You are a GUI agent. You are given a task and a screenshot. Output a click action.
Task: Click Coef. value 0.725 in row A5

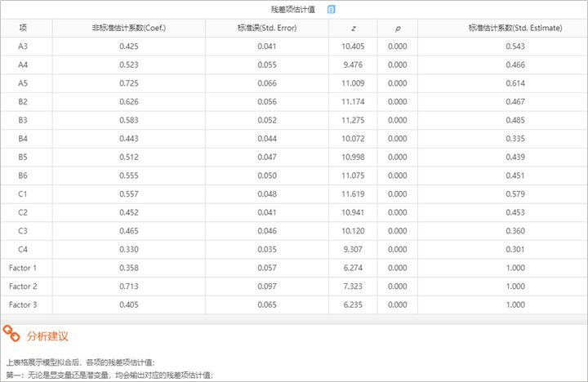129,82
